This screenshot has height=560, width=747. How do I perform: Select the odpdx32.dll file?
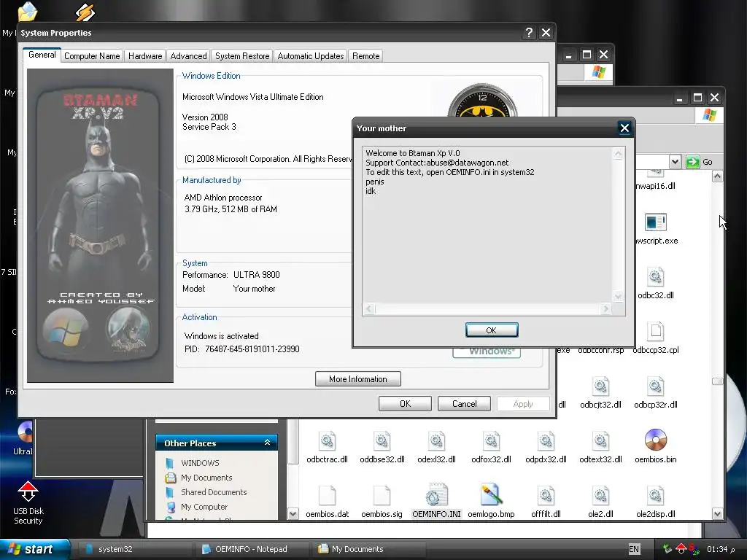tap(546, 447)
